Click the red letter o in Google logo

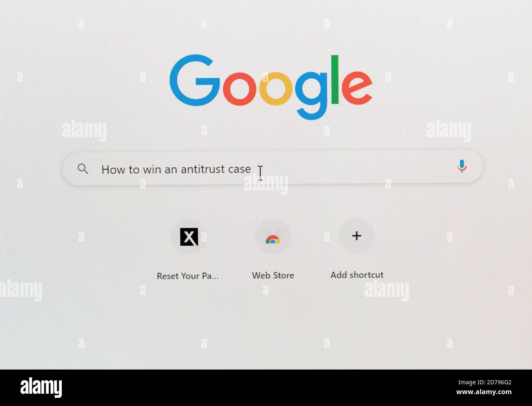tap(240, 88)
